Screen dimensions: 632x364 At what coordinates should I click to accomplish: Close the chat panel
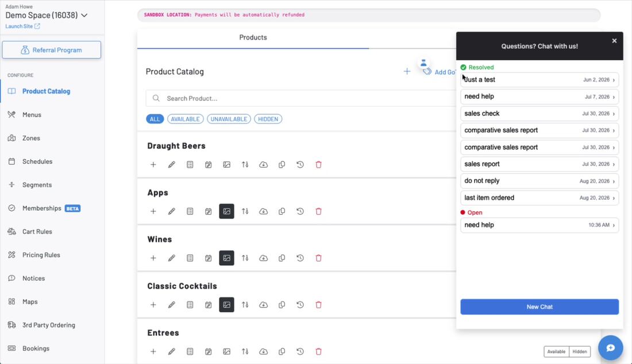614,41
